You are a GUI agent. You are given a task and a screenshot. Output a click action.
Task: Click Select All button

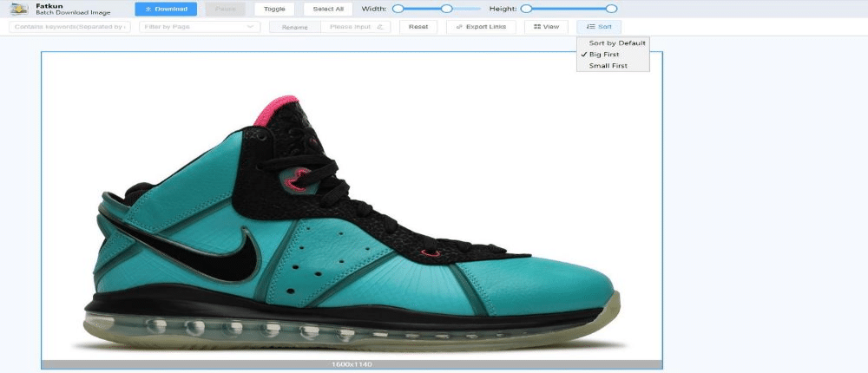coord(328,9)
